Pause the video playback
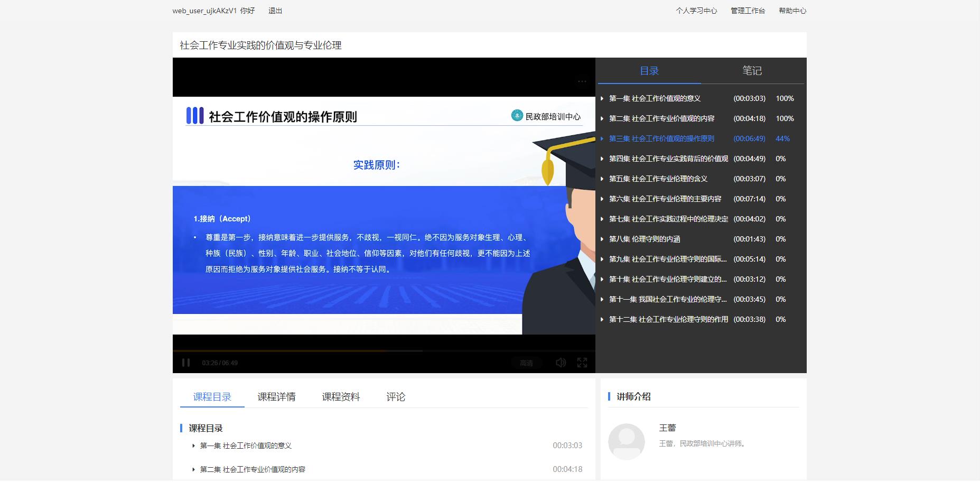This screenshot has width=980, height=482. 186,363
